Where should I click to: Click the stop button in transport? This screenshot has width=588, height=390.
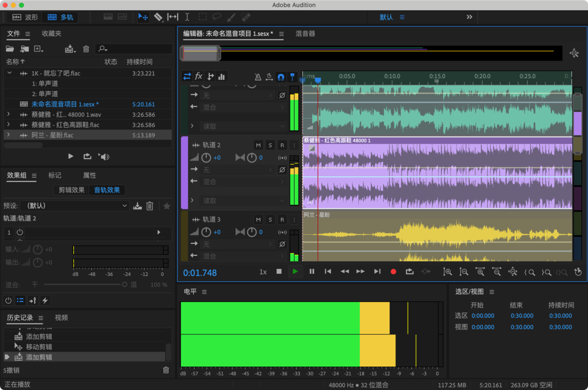pyautogui.click(x=279, y=271)
